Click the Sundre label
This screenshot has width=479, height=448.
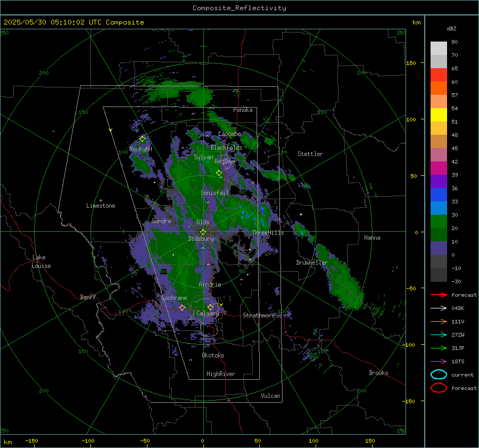coord(161,221)
